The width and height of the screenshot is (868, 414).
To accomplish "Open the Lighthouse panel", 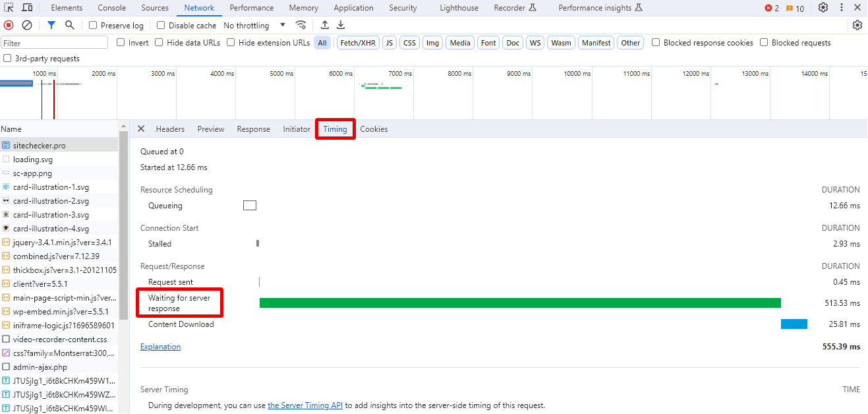I will click(459, 8).
